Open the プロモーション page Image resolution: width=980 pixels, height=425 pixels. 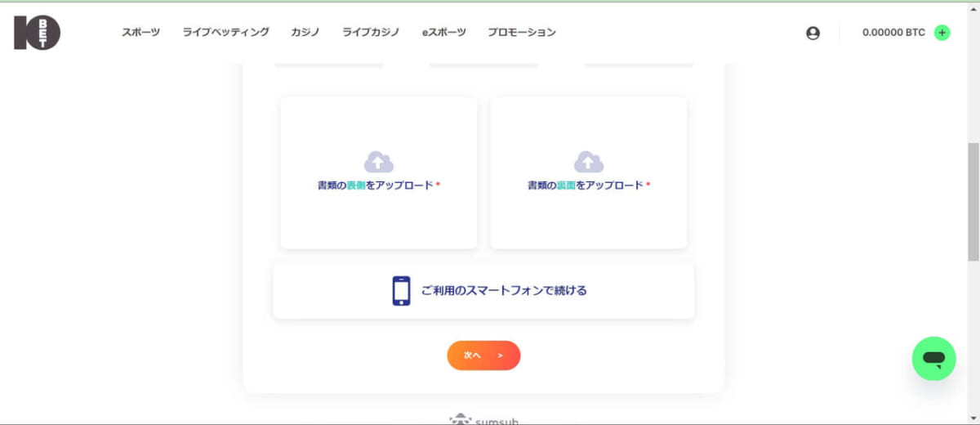click(522, 33)
